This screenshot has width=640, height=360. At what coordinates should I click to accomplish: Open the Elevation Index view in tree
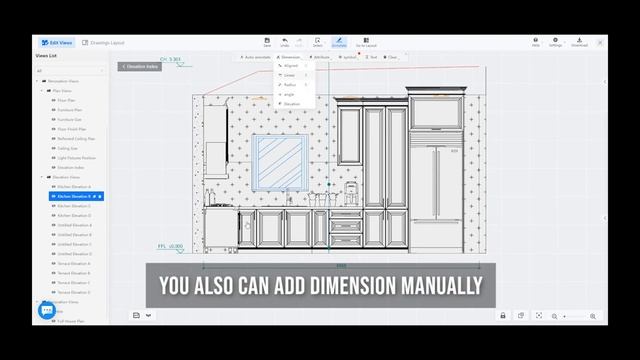(x=71, y=167)
